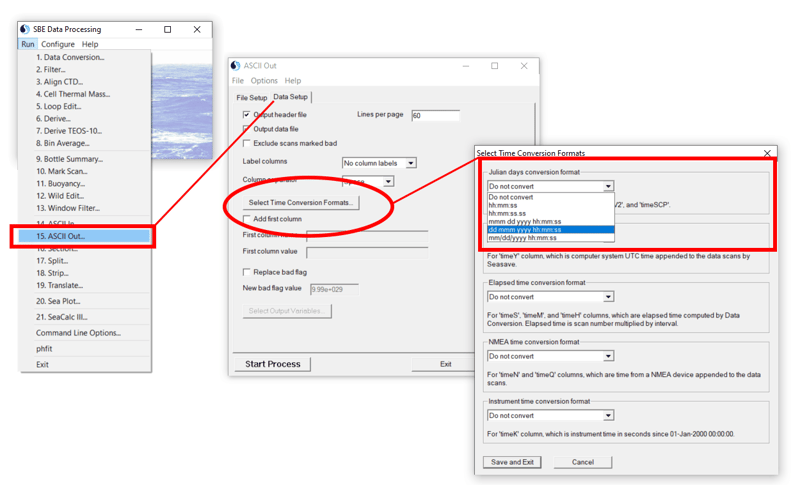This screenshot has height=499, width=800.
Task: Enable Exclude scans marked bad
Action: pos(247,143)
